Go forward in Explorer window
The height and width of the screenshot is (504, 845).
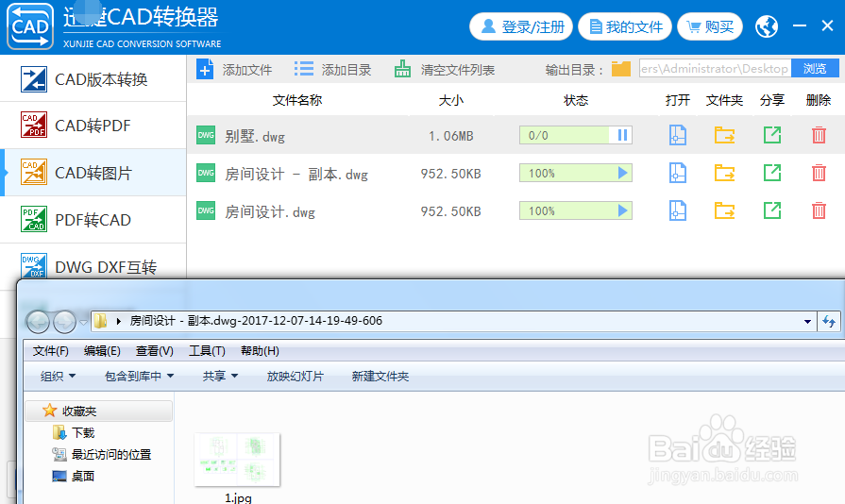coord(64,322)
